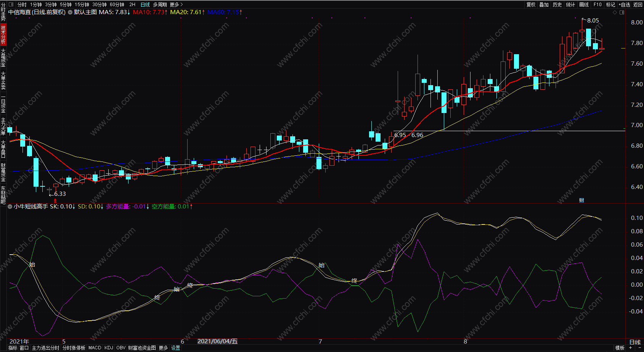The height and width of the screenshot is (352, 644).
Task: Open the 日线 period selector at bottom right
Action: tap(635, 342)
